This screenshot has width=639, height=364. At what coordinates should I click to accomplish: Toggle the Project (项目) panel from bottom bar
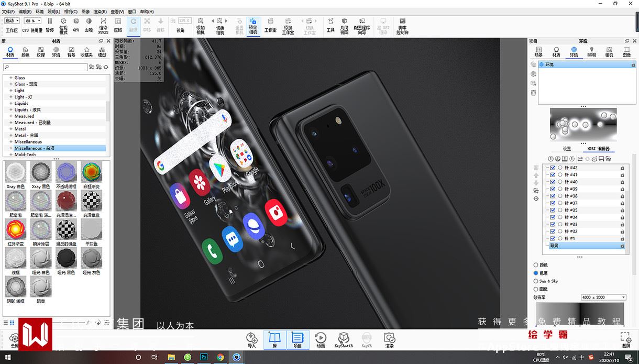pyautogui.click(x=298, y=340)
